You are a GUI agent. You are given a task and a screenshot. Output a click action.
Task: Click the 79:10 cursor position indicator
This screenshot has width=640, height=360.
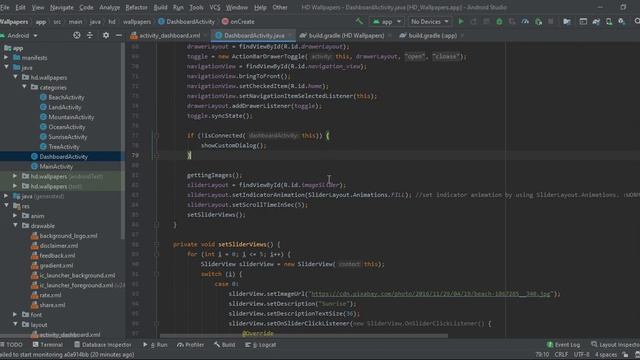[542, 354]
